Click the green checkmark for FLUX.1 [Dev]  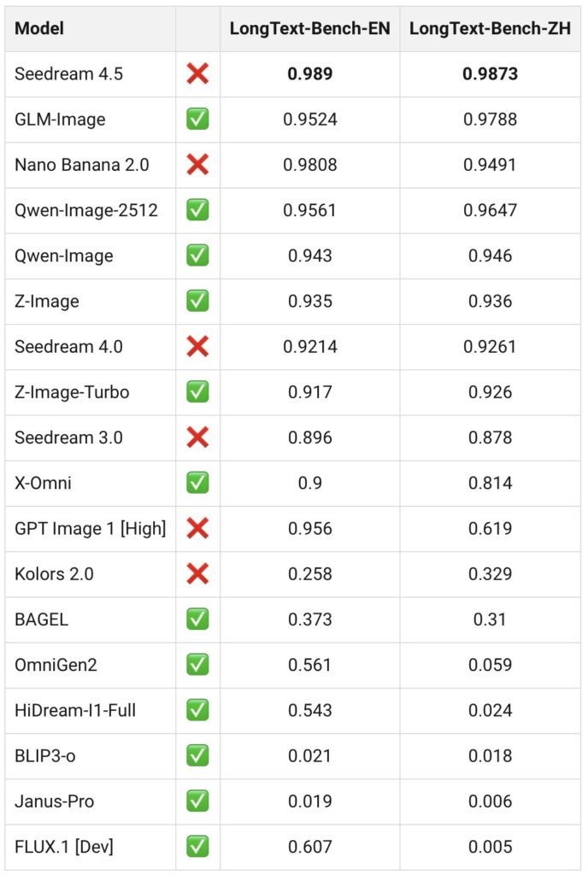[x=197, y=847]
